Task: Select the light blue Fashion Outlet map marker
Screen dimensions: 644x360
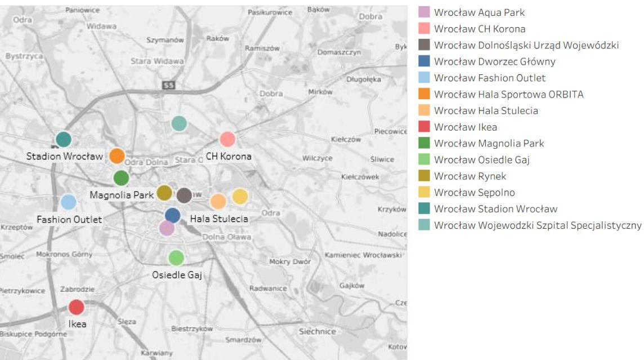Action: pos(68,202)
